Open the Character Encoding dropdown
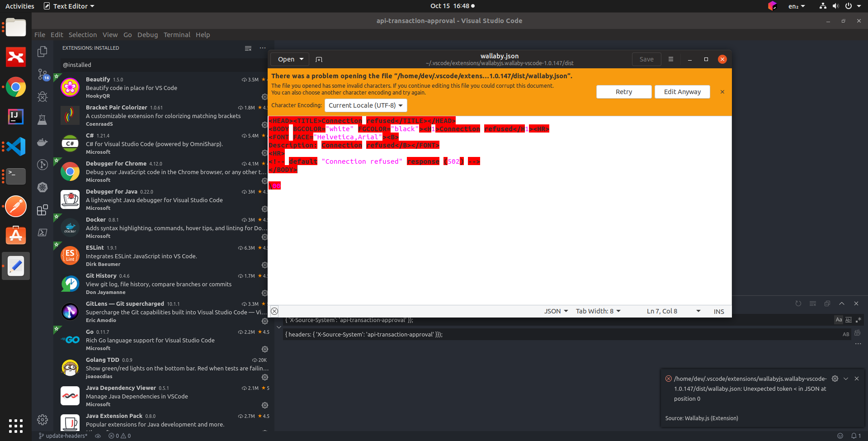868x441 pixels. pos(366,105)
